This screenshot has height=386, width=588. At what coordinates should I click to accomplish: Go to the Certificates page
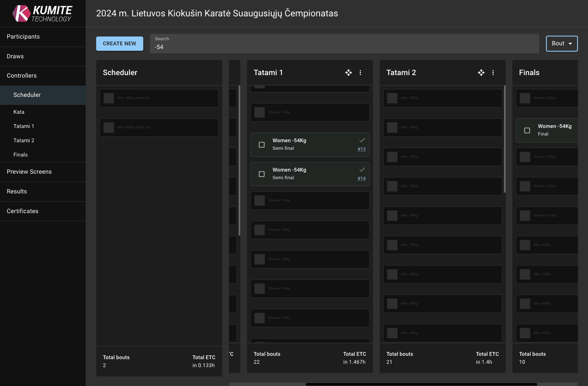[22, 211]
